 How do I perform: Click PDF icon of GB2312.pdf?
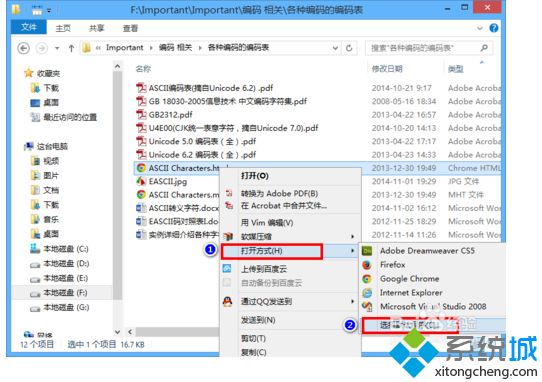point(141,114)
